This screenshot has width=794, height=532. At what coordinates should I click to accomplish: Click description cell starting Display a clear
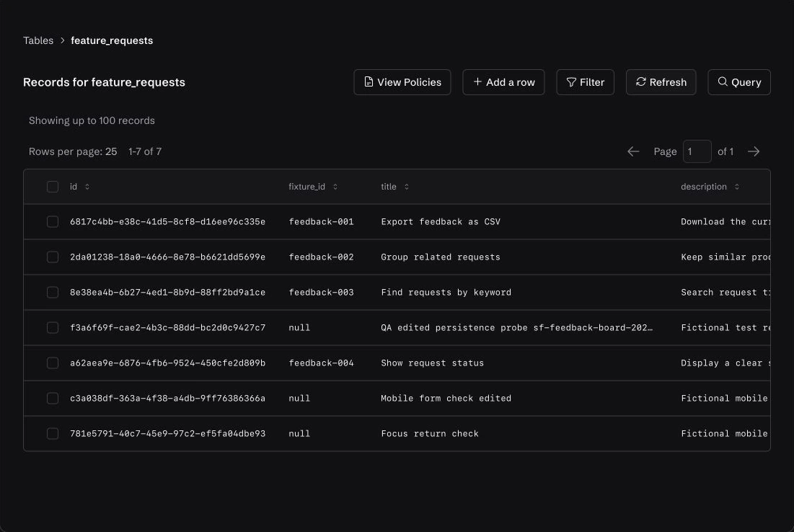(725, 363)
